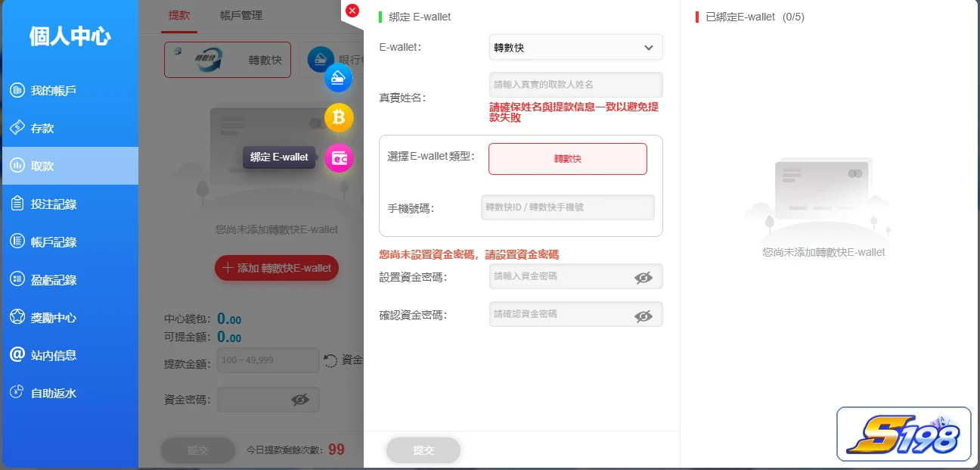
Task: Click 添加 轉數快E-wallet red button
Action: pyautogui.click(x=277, y=268)
